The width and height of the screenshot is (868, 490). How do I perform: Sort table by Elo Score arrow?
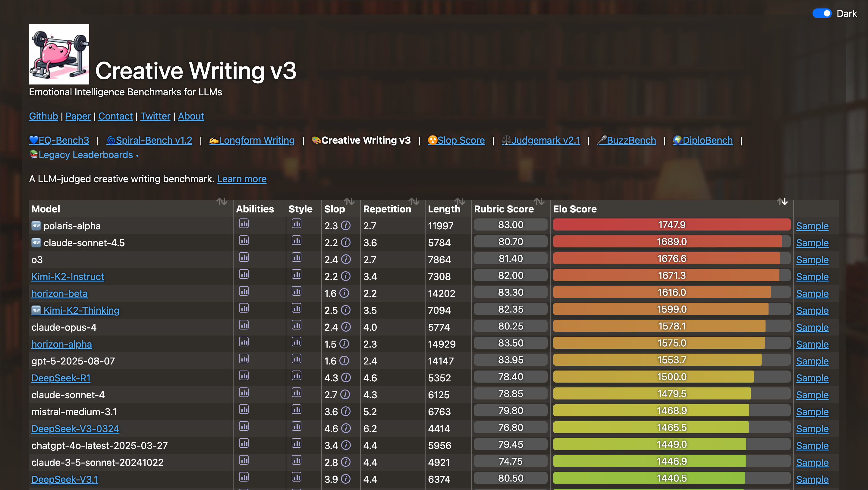click(x=782, y=202)
